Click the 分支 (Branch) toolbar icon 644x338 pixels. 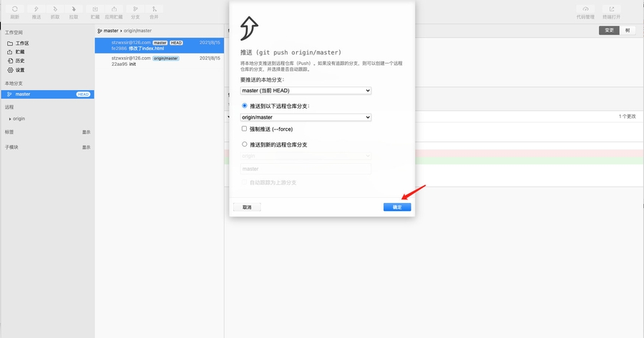coord(135,11)
